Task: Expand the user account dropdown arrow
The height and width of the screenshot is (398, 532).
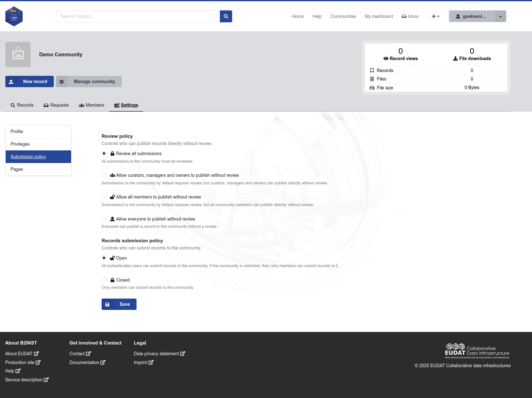Action: point(500,16)
